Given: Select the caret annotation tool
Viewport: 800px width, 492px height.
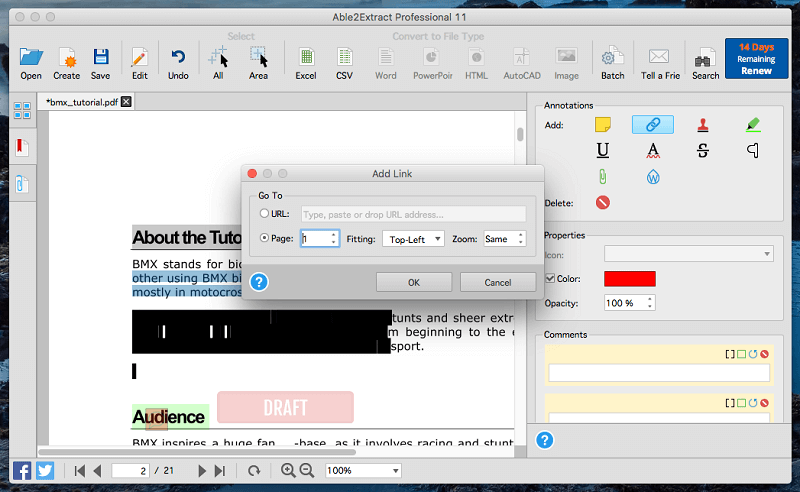Looking at the screenshot, I should [x=753, y=150].
